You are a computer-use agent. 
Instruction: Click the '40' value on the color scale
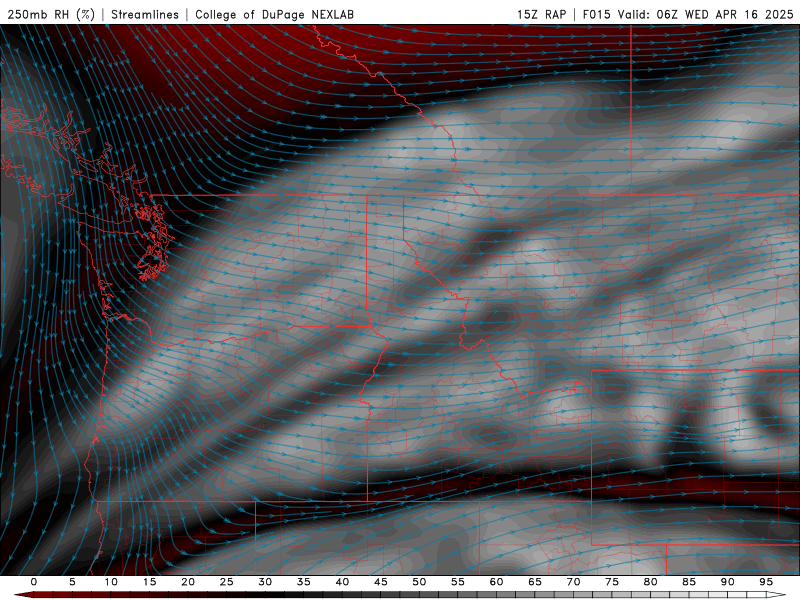342,582
